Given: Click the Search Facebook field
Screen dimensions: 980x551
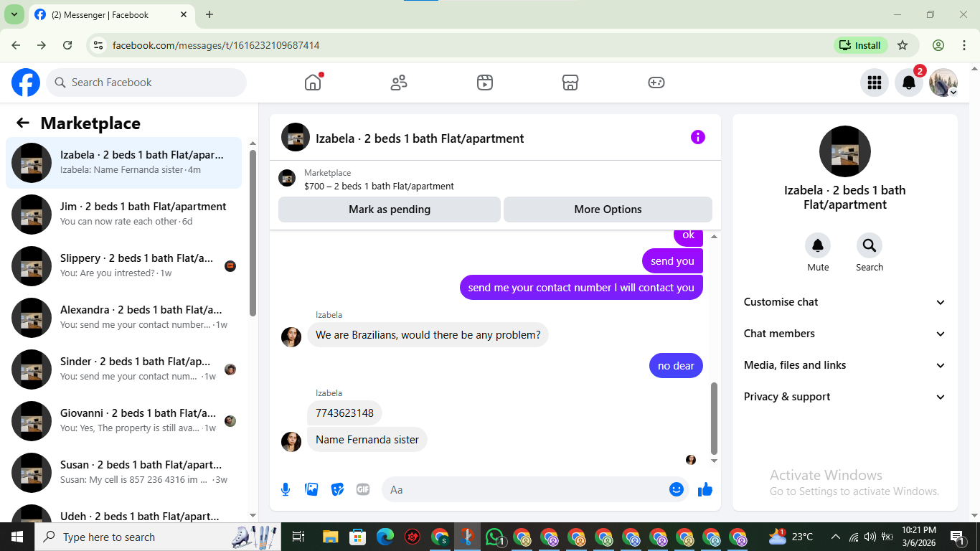Looking at the screenshot, I should tap(146, 83).
